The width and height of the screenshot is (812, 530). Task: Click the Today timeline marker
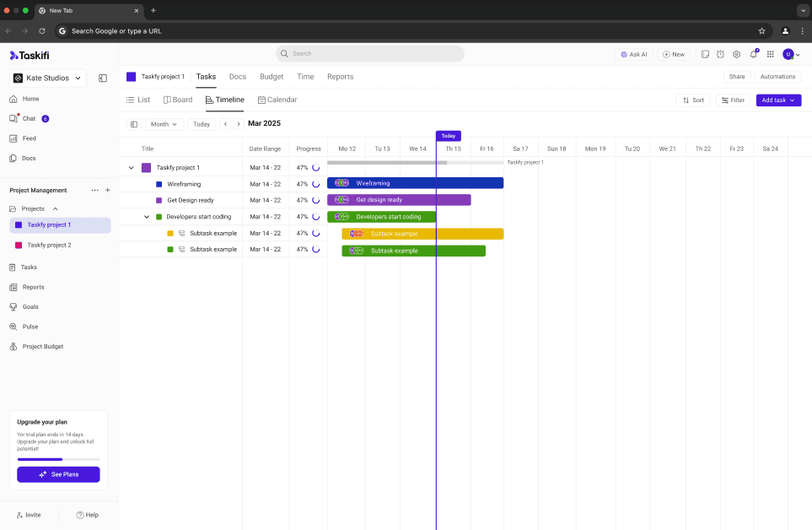[449, 136]
